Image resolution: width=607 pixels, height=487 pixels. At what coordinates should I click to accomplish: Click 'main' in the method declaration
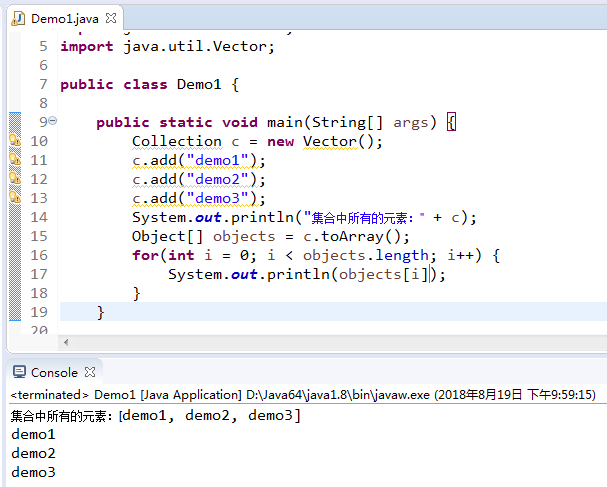285,123
